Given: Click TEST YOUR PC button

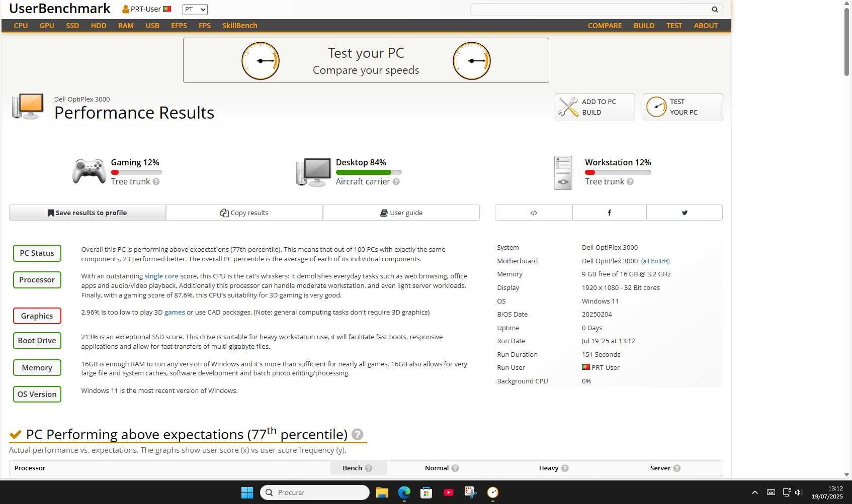Looking at the screenshot, I should (x=683, y=107).
